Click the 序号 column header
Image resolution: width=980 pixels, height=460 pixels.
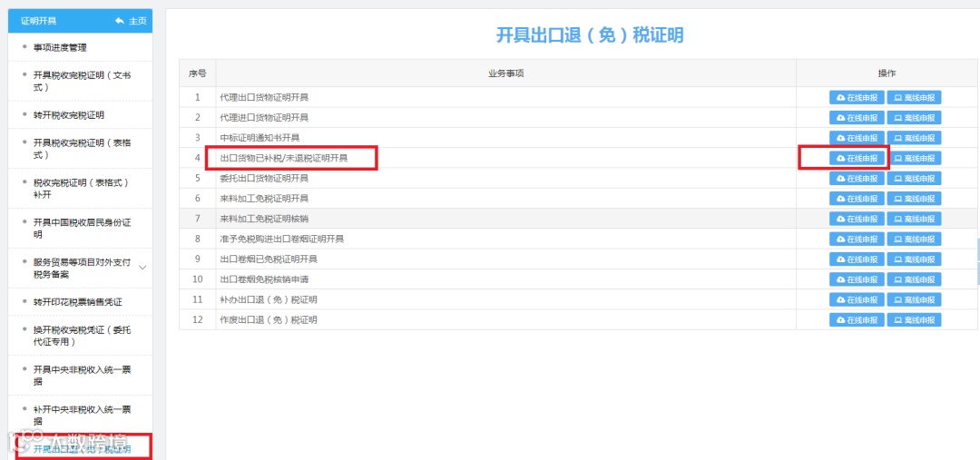click(x=198, y=73)
